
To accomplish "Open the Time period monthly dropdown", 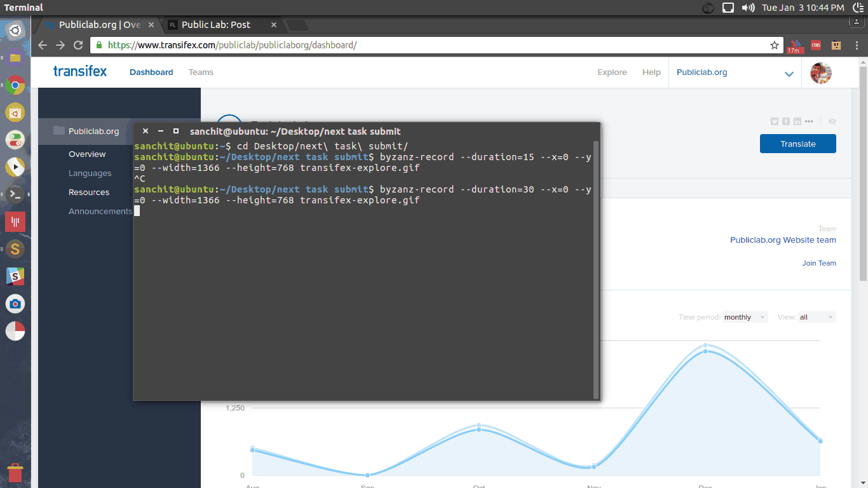I will [745, 317].
